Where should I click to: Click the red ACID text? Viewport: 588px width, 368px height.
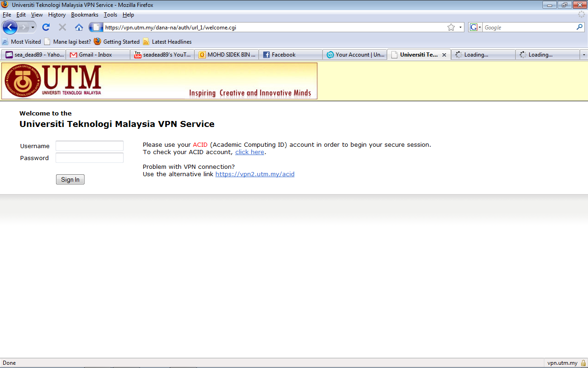tap(200, 144)
